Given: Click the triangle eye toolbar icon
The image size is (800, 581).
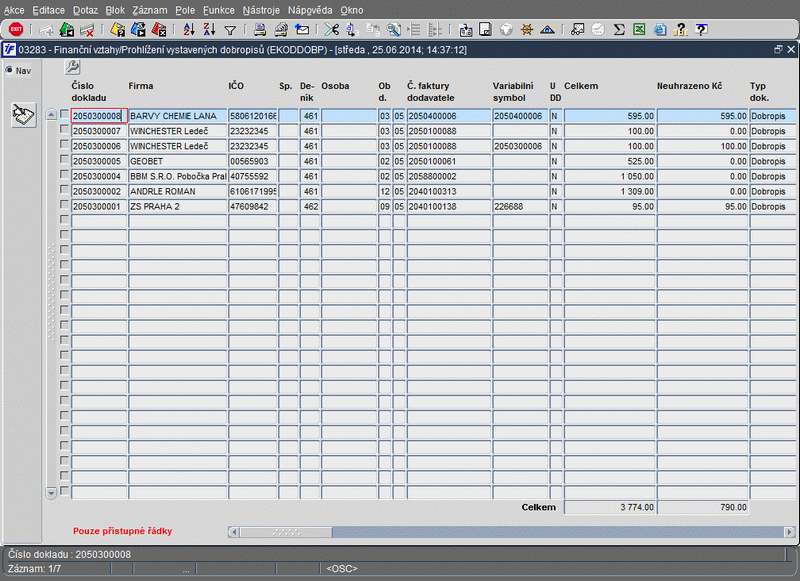Looking at the screenshot, I should [547, 30].
